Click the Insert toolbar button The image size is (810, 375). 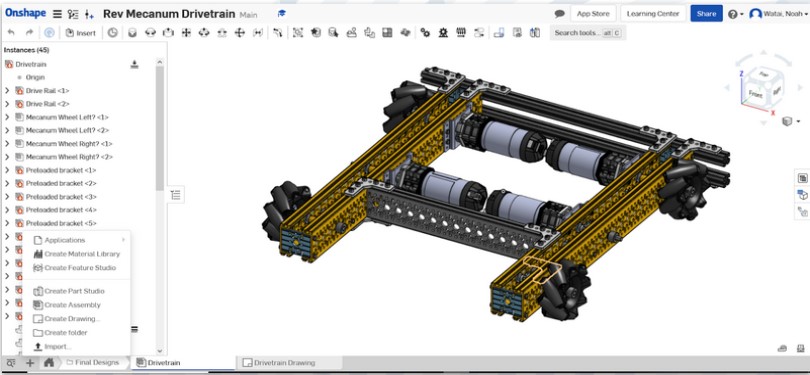tap(81, 33)
